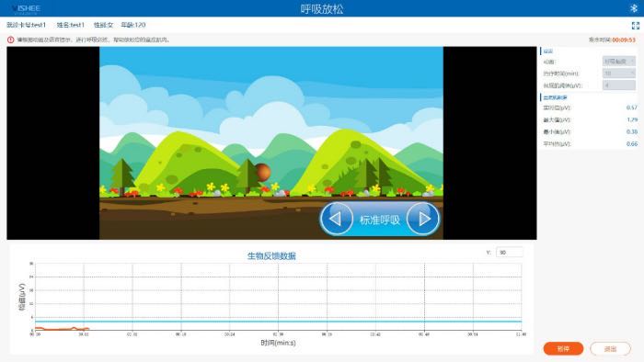Image resolution: width=644 pixels, height=362 pixels.
Task: Click the 标准呼吸 mode label
Action: click(x=379, y=221)
